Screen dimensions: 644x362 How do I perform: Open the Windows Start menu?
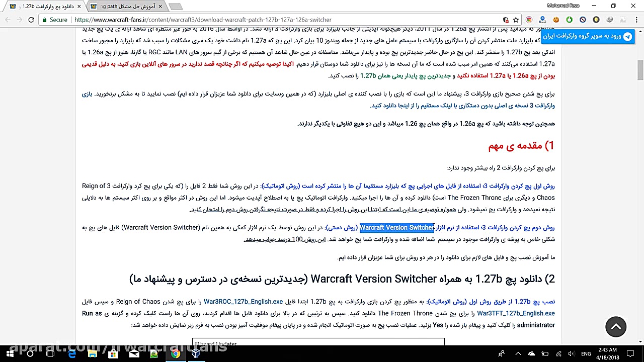[10, 353]
